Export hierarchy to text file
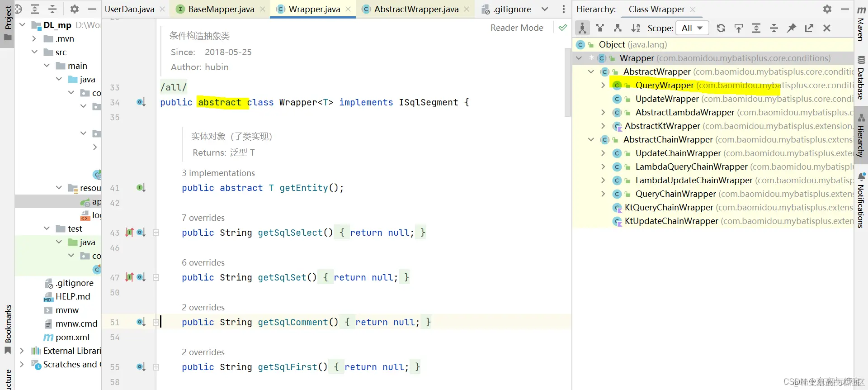 [809, 28]
